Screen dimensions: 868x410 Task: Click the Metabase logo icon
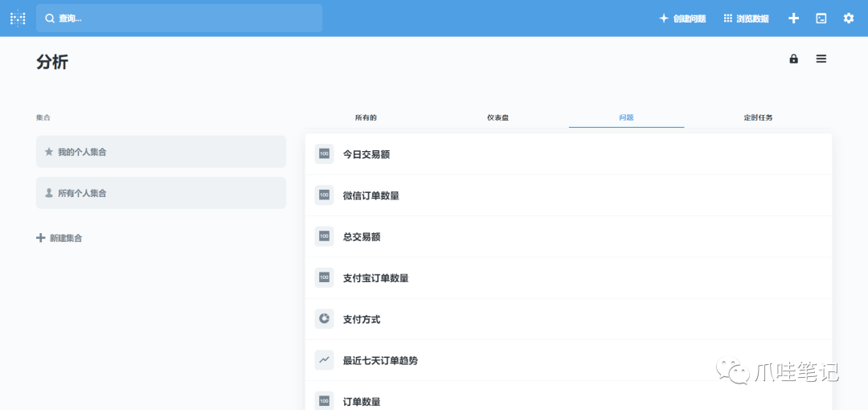[x=18, y=18]
